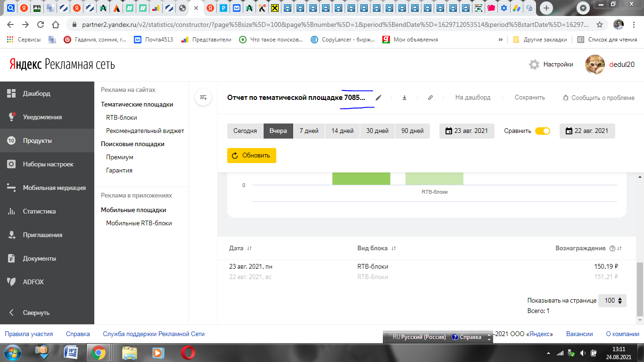This screenshot has width=644, height=362.
Task: Open Поисковые площадки menu item
Action: point(133,144)
